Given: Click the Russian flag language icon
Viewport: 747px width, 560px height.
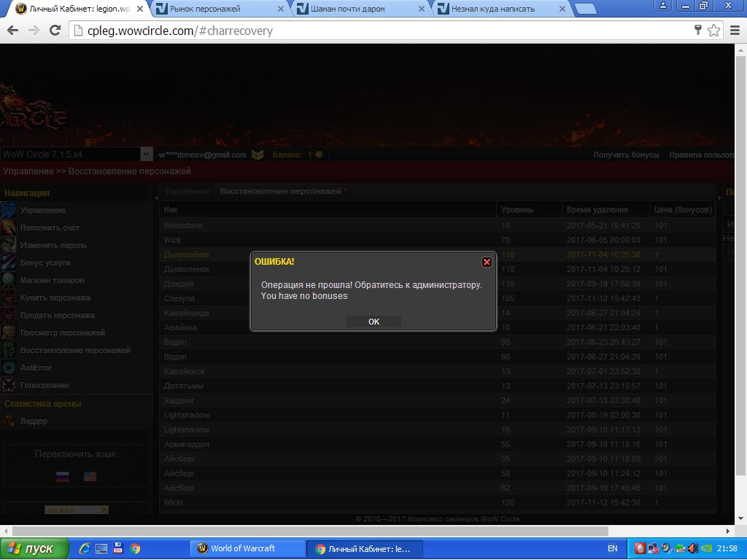Looking at the screenshot, I should tap(63, 476).
